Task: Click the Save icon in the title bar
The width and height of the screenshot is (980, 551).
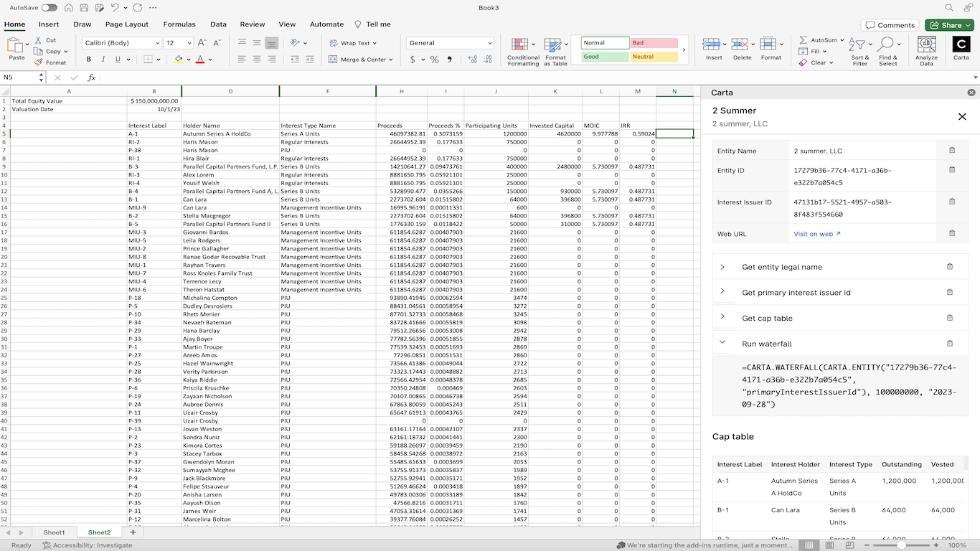Action: pyautogui.click(x=84, y=8)
